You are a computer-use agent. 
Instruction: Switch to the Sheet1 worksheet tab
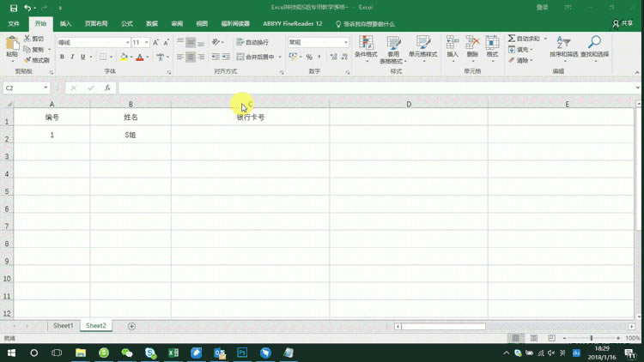pos(64,326)
